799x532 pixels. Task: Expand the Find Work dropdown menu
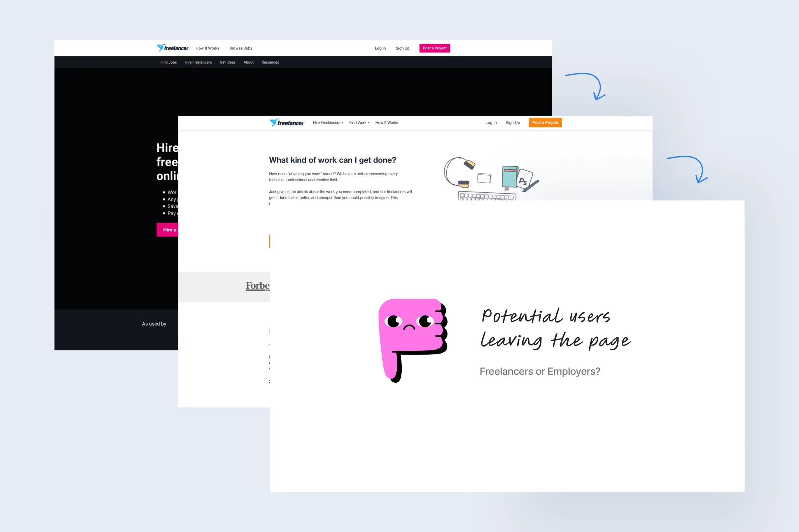tap(359, 123)
